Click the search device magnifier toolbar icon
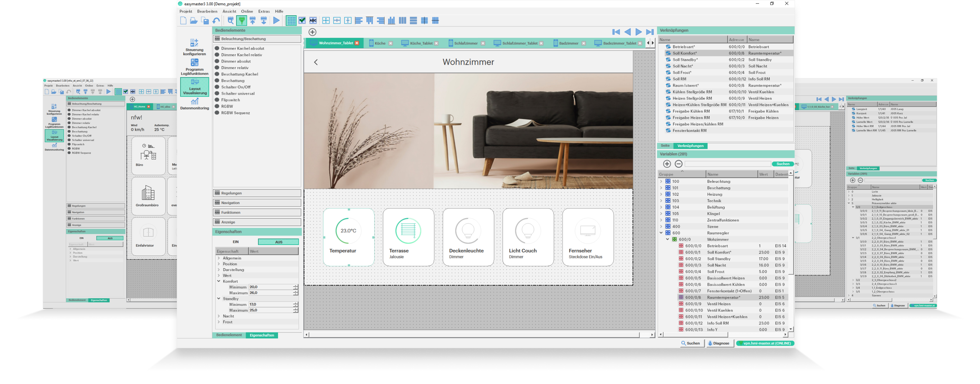Viewport: 980px width, 384px height. point(231,21)
